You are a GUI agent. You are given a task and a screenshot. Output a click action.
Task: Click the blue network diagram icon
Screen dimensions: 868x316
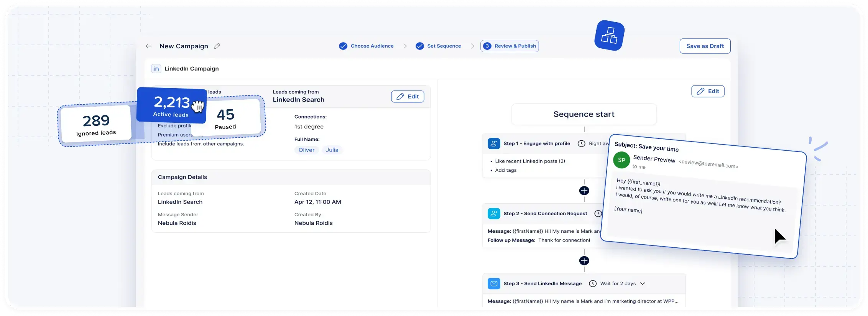coord(609,35)
